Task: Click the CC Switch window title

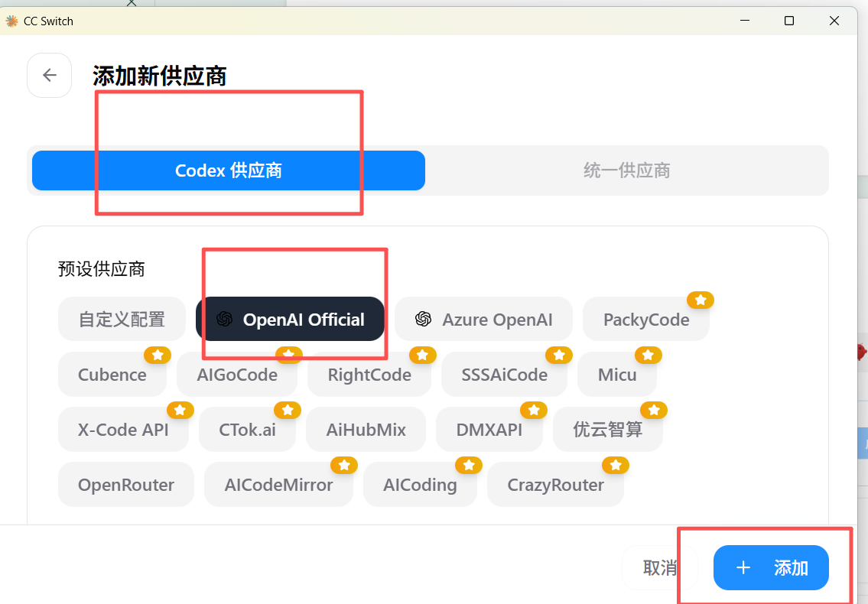Action: click(x=48, y=21)
